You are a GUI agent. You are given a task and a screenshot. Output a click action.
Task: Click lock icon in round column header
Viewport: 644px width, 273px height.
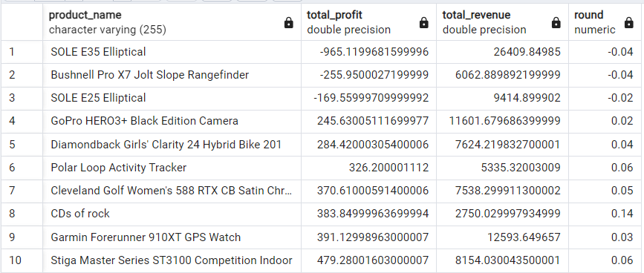tap(629, 22)
